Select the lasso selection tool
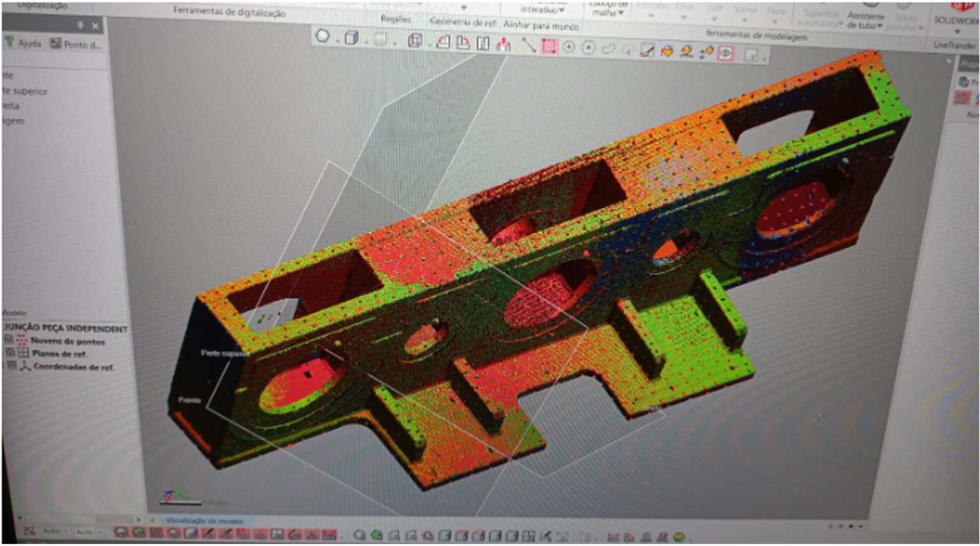Image resolution: width=980 pixels, height=546 pixels. tap(607, 50)
